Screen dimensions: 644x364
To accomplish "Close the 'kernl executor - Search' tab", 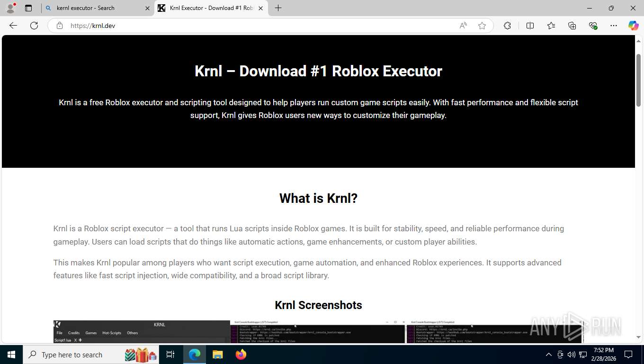I will (147, 8).
